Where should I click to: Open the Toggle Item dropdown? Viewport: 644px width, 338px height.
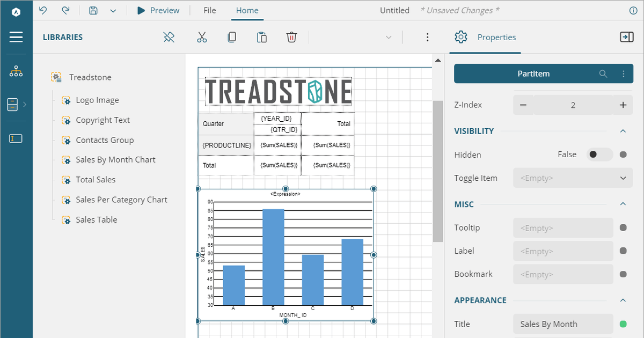(573, 178)
